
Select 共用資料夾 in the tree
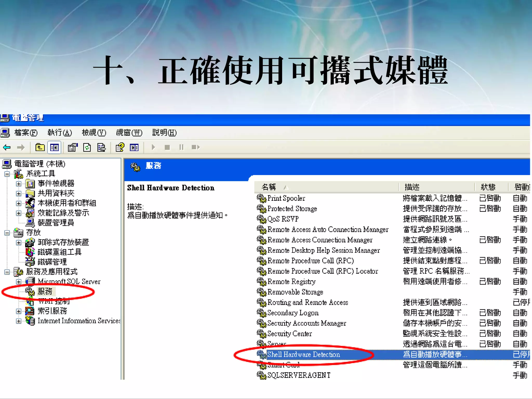coord(56,193)
